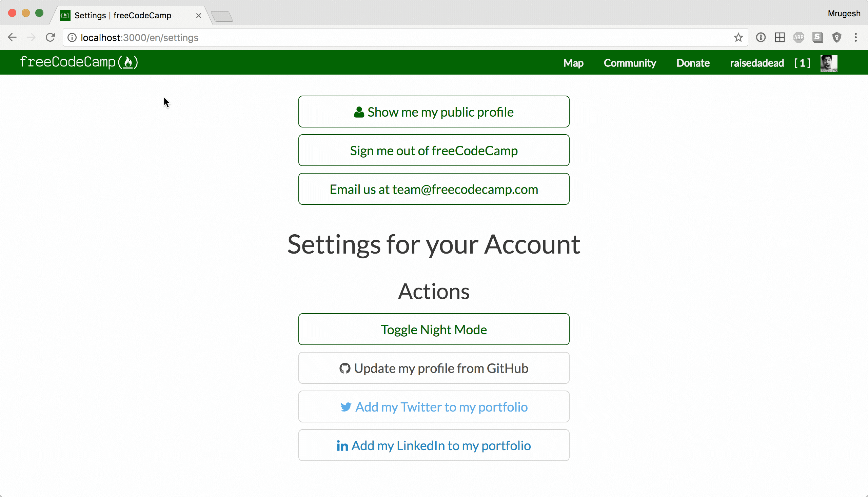Screen dimensions: 868x497
Task: Open the grid extension icon
Action: pos(780,37)
